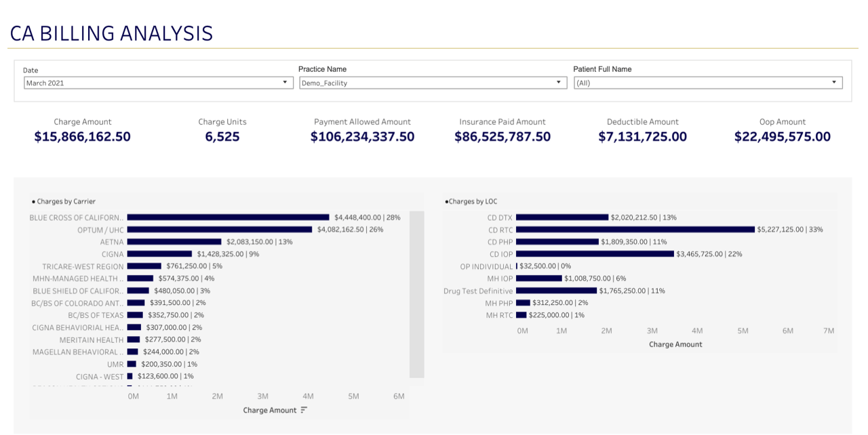Click the TRICARE-WEST REGION label

tap(83, 266)
